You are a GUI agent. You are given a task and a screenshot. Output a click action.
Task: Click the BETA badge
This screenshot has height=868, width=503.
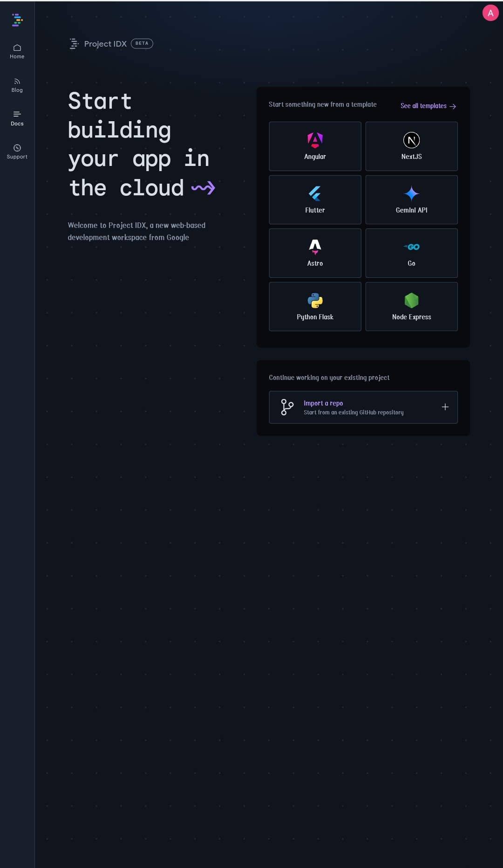point(142,43)
